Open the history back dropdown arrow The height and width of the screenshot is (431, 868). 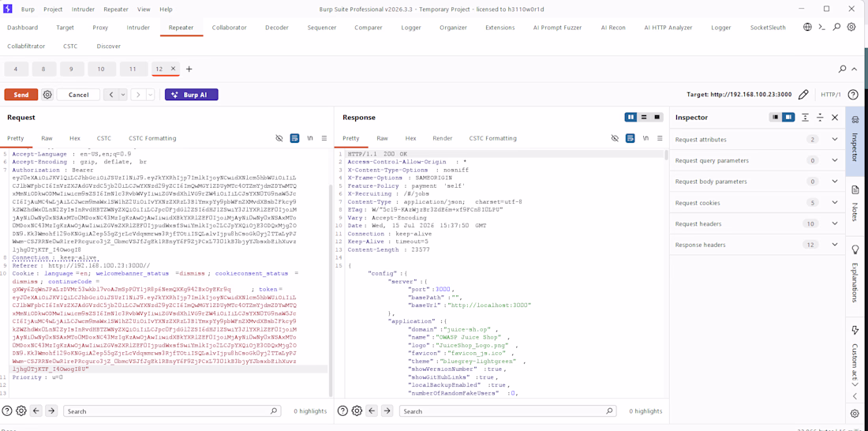123,95
